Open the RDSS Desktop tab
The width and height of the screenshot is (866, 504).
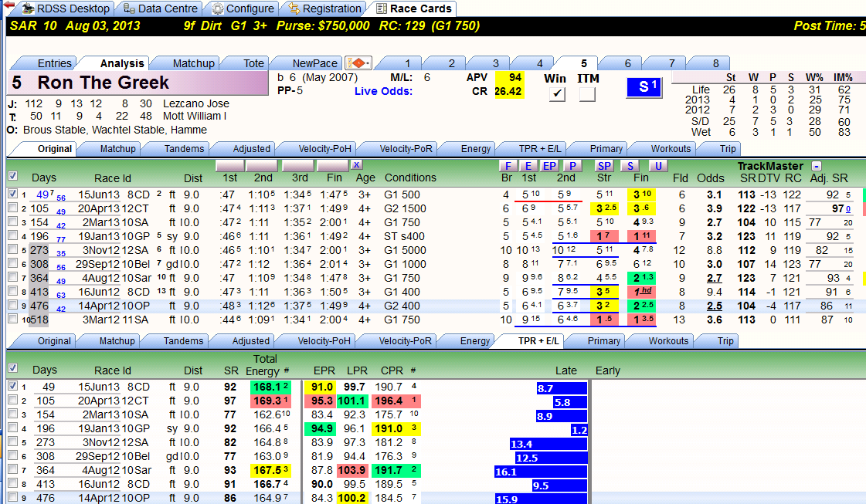(66, 8)
